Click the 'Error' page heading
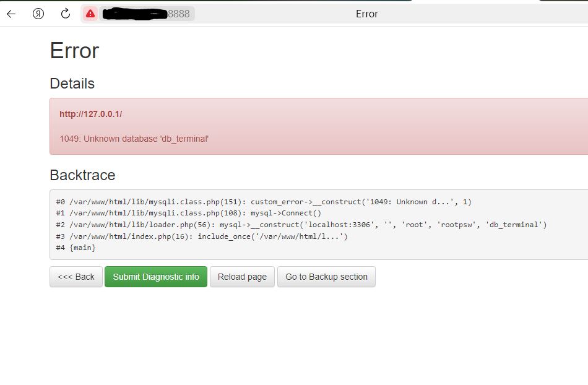The width and height of the screenshot is (588, 385). pos(74,51)
